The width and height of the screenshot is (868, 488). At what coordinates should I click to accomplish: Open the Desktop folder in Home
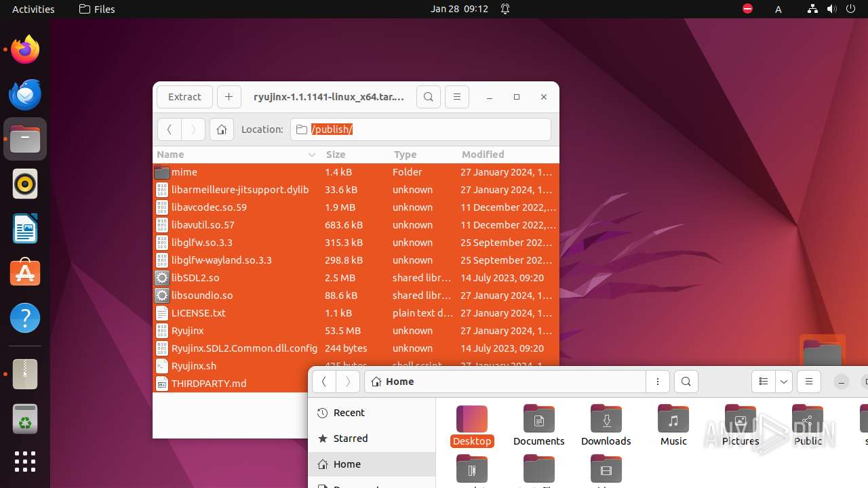click(x=472, y=426)
